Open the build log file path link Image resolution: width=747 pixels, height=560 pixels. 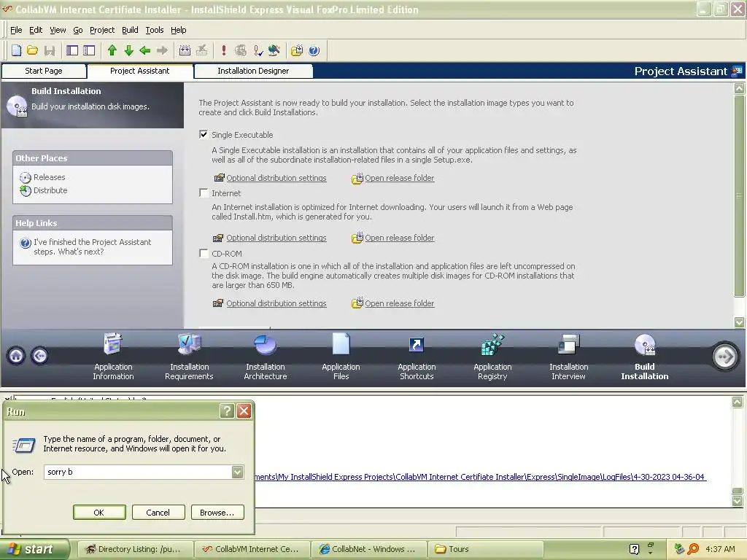click(480, 477)
